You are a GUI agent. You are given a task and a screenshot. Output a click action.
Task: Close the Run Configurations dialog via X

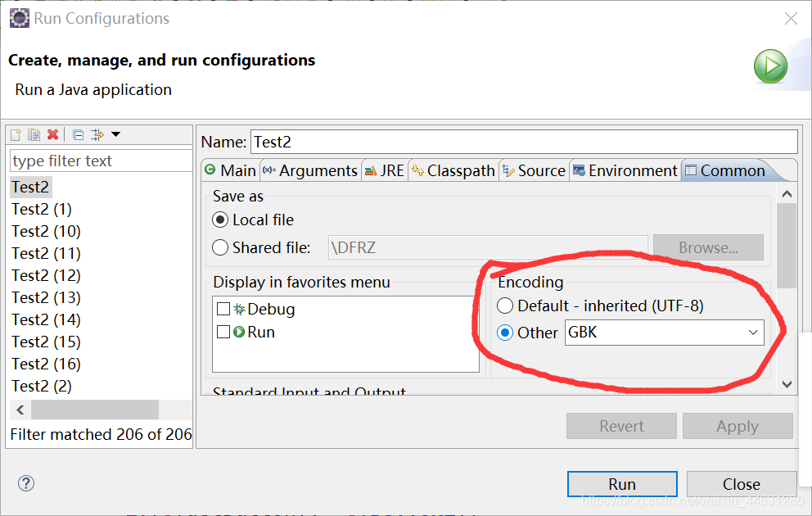point(791,19)
